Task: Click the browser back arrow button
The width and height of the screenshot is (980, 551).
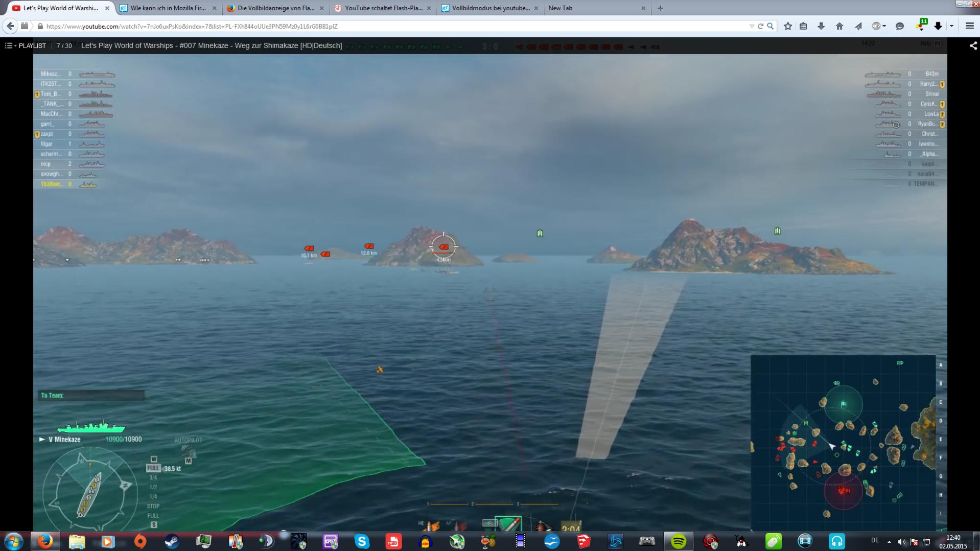Action: [10, 26]
